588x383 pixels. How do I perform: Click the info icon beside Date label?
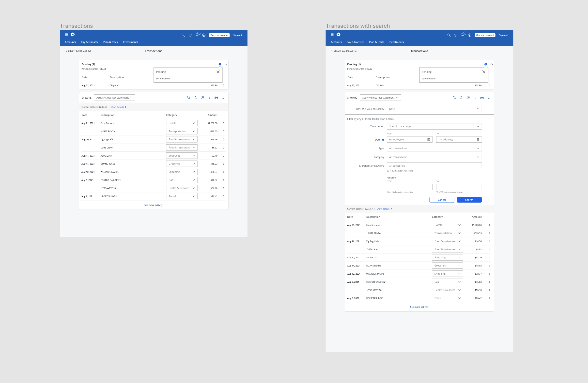[383, 140]
